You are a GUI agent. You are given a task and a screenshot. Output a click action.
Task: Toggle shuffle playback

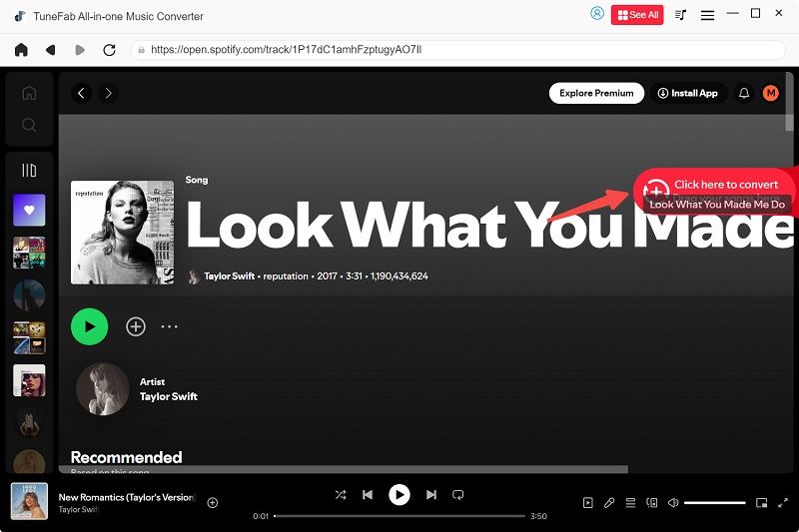pyautogui.click(x=341, y=495)
